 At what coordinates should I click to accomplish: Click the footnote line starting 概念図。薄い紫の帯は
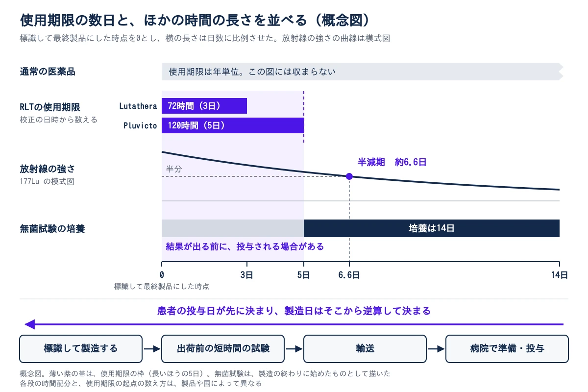coord(205,373)
